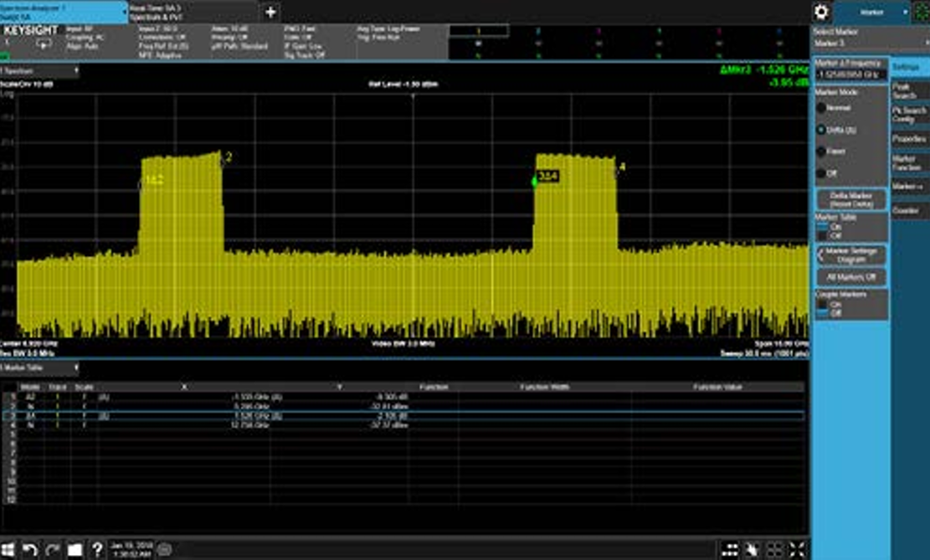Toggle full screen display
Screen dimensions: 930x560
(797, 549)
